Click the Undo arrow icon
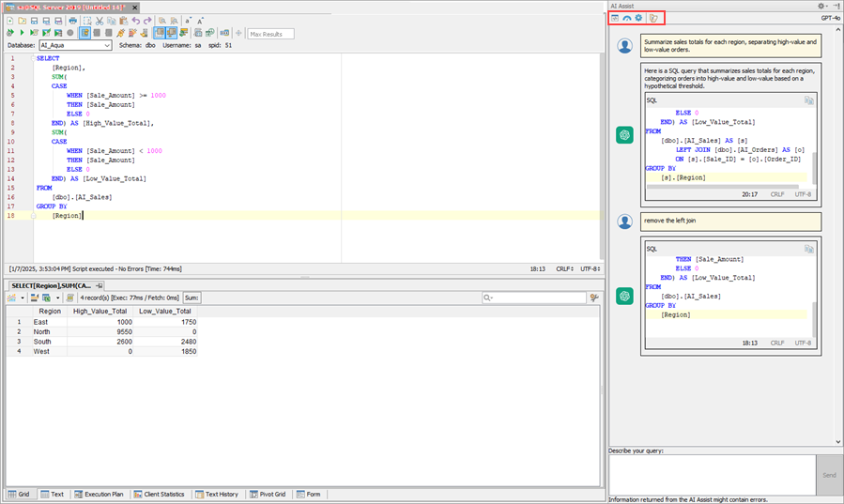 [x=136, y=20]
